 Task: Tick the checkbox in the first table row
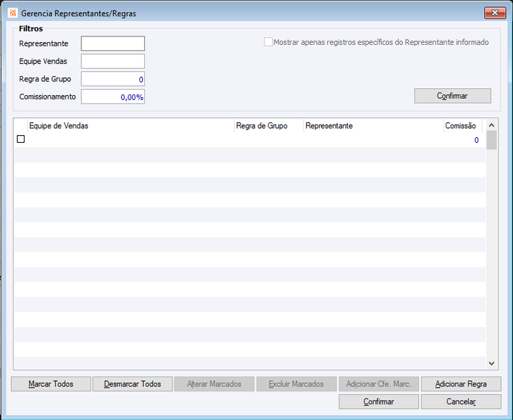pyautogui.click(x=20, y=139)
